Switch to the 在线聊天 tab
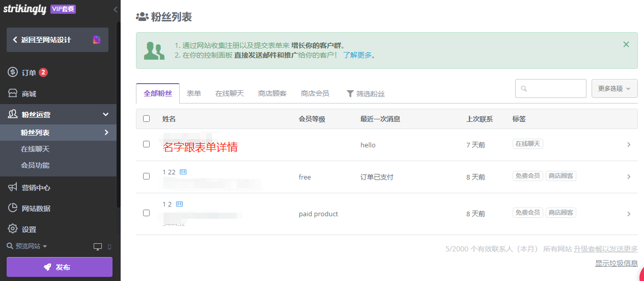 tap(230, 93)
